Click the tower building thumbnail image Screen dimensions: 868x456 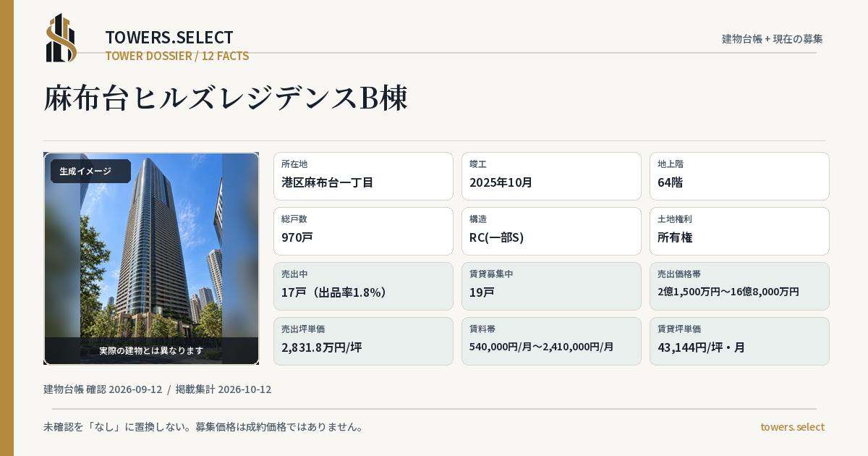[x=151, y=258]
